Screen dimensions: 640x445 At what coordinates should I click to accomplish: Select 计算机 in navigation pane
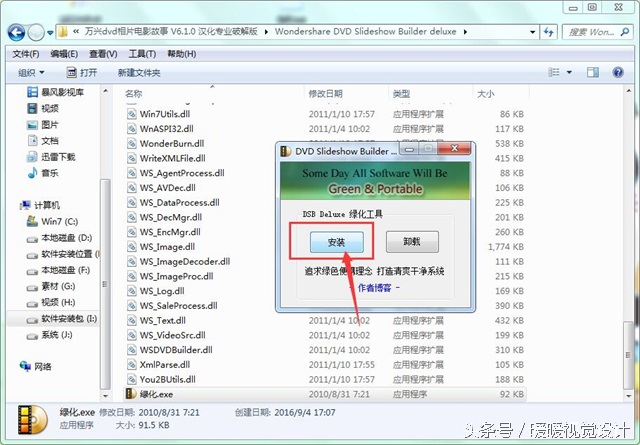pyautogui.click(x=40, y=205)
